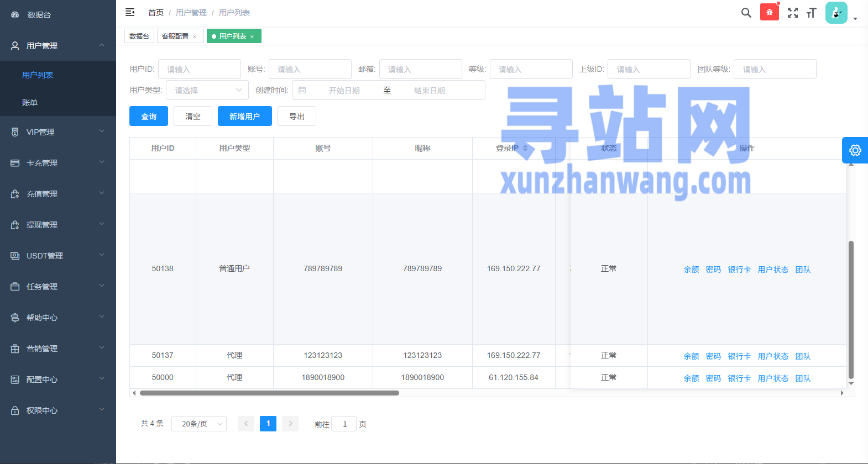Open the 用户类型 dropdown selector

pos(207,90)
